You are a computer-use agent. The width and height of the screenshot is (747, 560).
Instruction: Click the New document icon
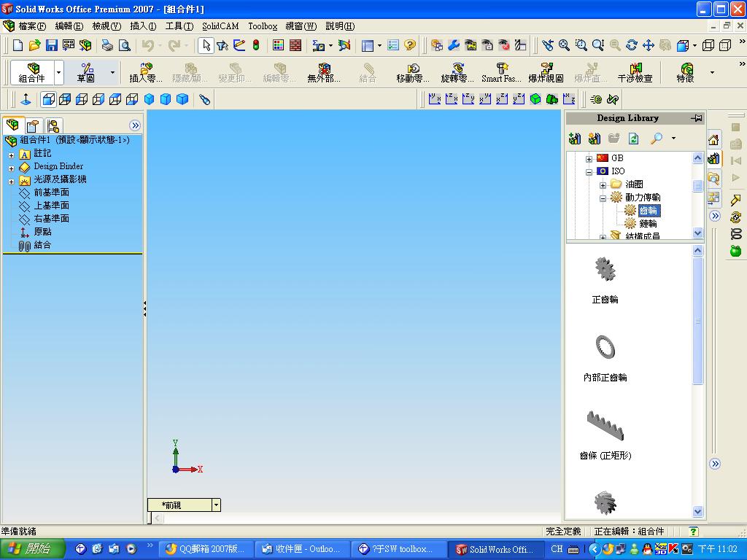pos(18,45)
